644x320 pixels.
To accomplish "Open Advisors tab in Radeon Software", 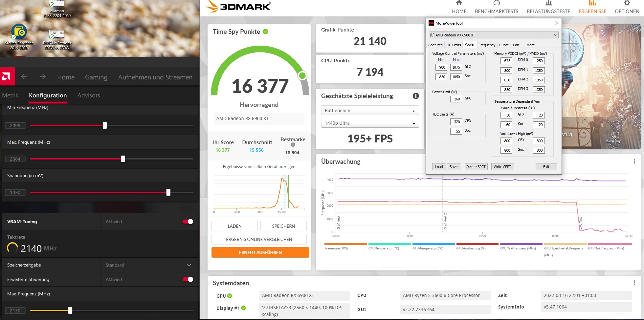I will (89, 95).
